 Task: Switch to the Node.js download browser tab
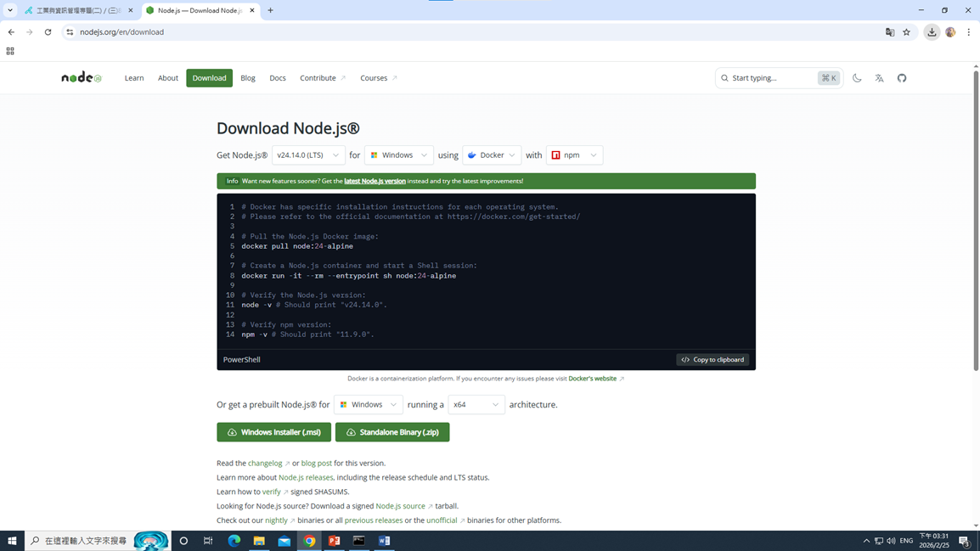201,12
